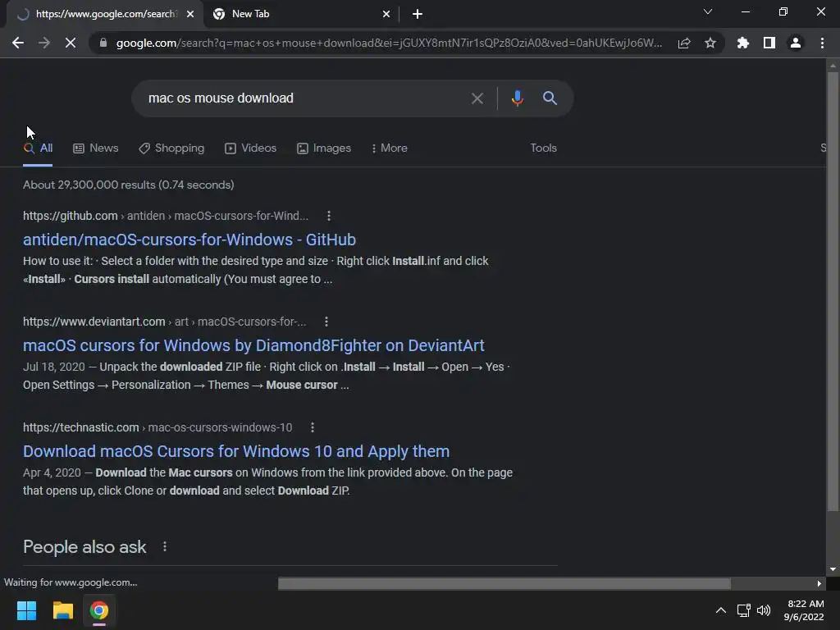Open clock showing 8:22 AM
840x630 pixels.
804,610
